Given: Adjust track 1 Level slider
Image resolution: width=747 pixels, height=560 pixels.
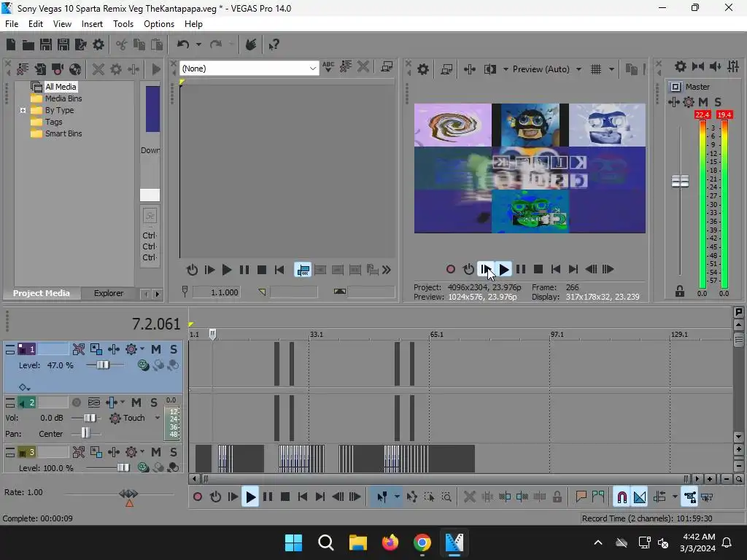Looking at the screenshot, I should click(103, 365).
